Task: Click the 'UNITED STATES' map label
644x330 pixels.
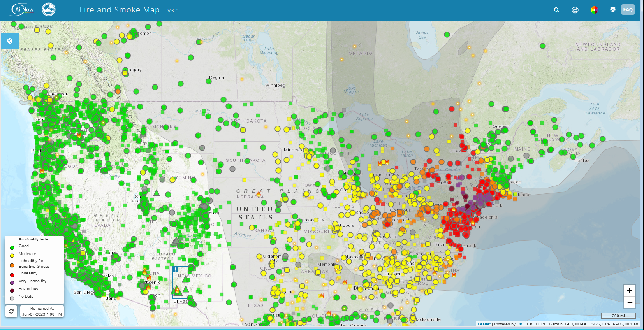Action: [x=255, y=213]
